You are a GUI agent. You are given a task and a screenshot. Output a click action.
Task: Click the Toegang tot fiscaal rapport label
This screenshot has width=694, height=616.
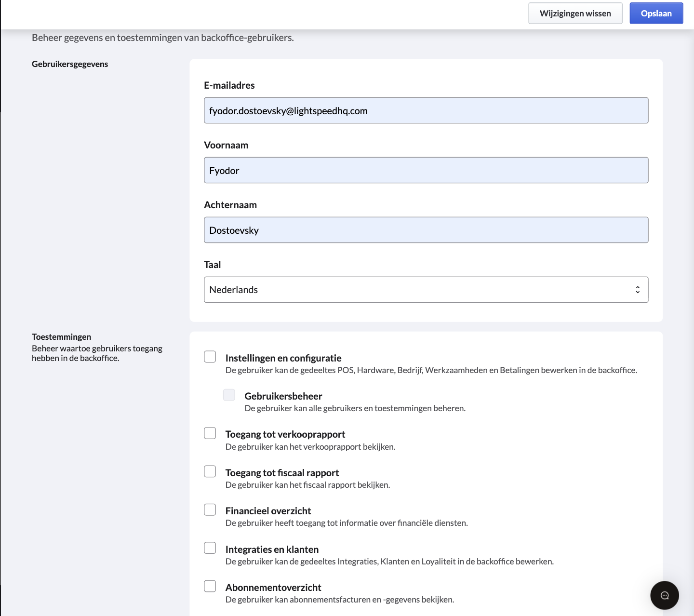(x=282, y=473)
